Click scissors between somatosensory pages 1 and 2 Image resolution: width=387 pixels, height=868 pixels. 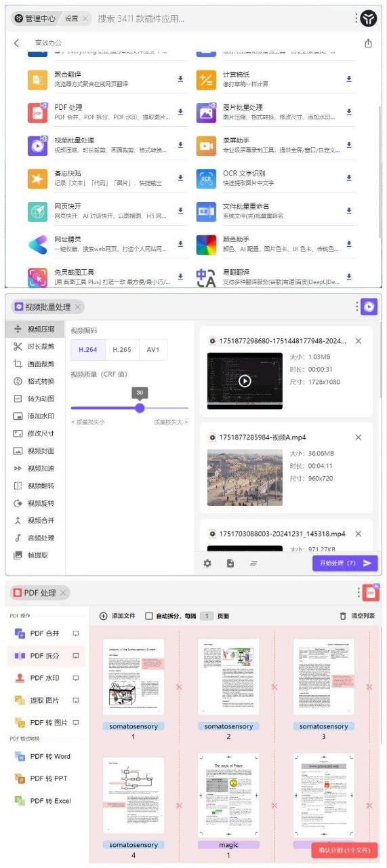pyautogui.click(x=180, y=687)
